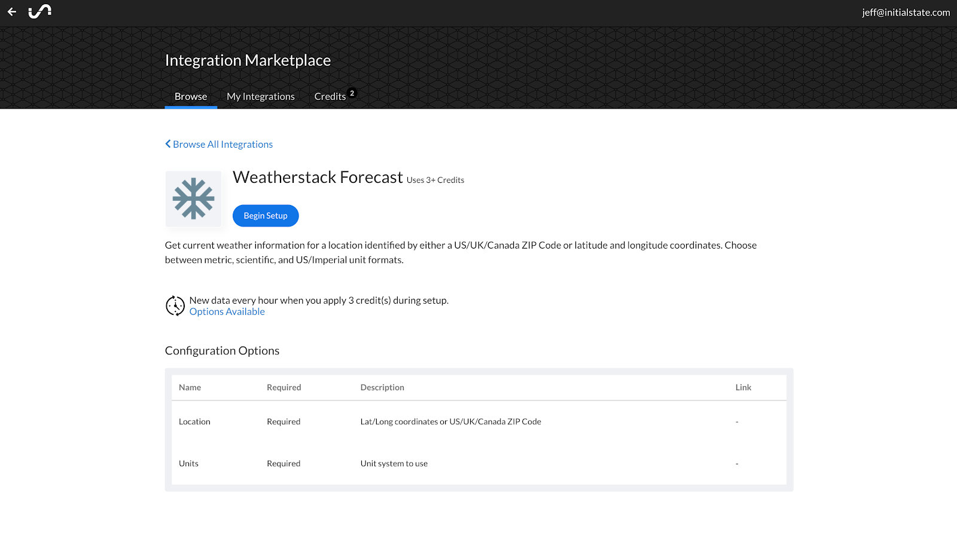Screen dimensions: 957x560
Task: Click the Required value in Units row
Action: (x=284, y=463)
